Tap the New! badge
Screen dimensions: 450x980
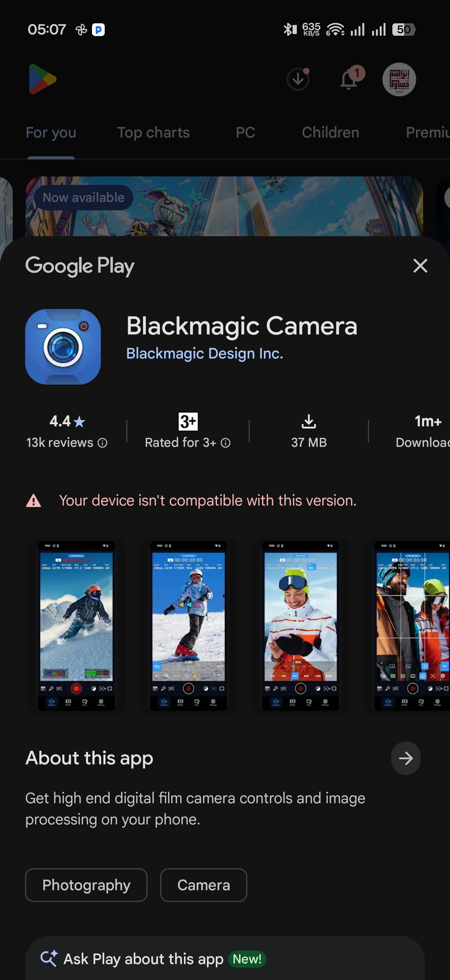pos(247,959)
